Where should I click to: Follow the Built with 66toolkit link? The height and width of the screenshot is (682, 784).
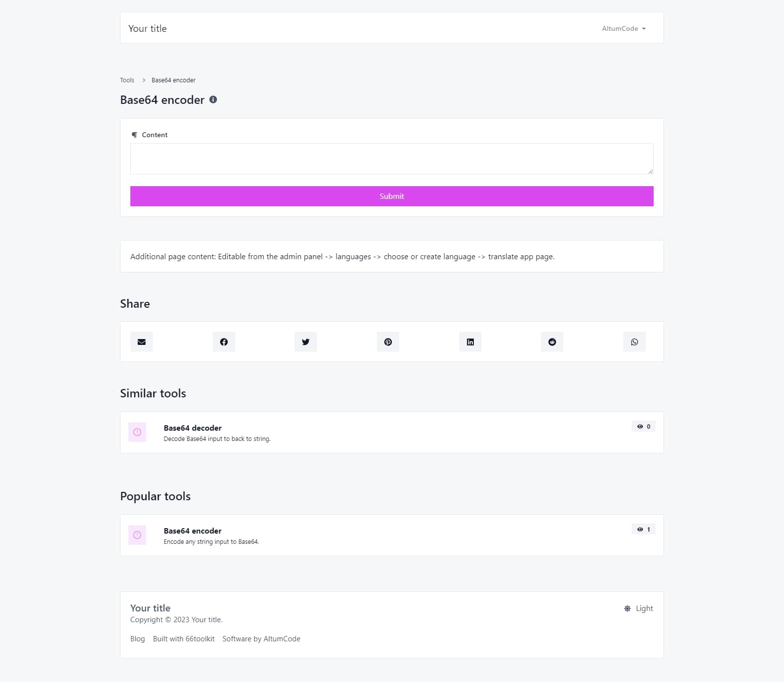(184, 639)
